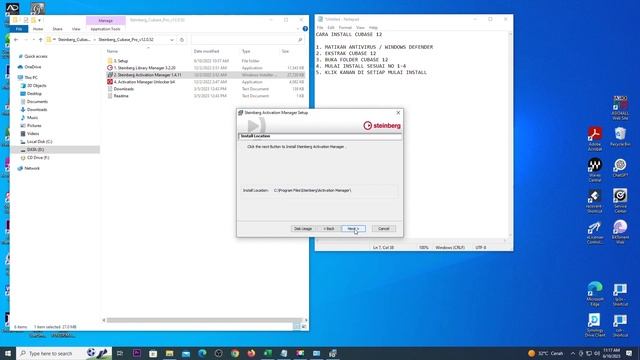Select Downloads text document in file list

point(124,89)
